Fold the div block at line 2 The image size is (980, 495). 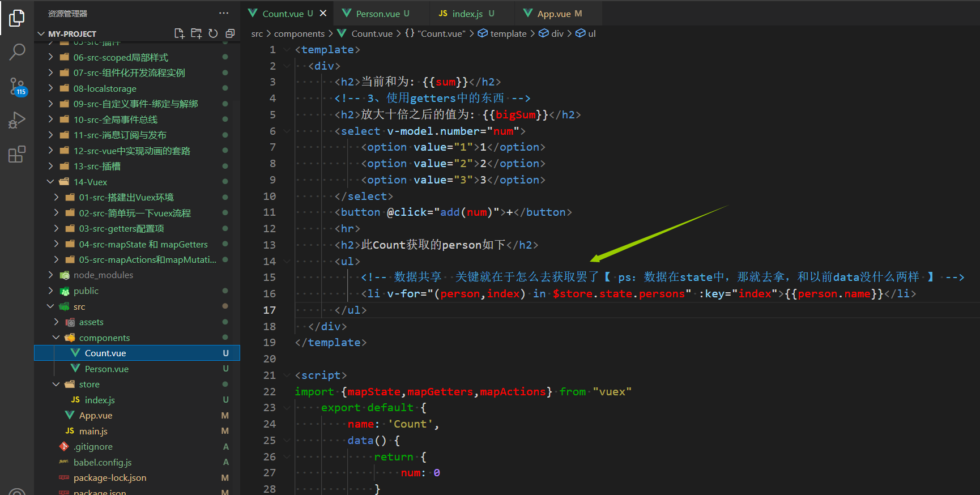point(287,66)
